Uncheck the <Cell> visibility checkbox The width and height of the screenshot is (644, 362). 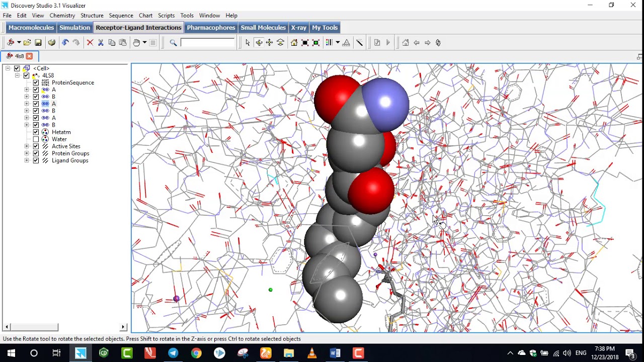(17, 68)
